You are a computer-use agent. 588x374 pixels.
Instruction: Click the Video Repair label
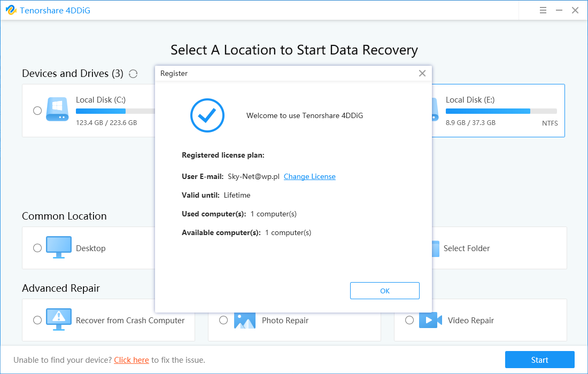[470, 321]
